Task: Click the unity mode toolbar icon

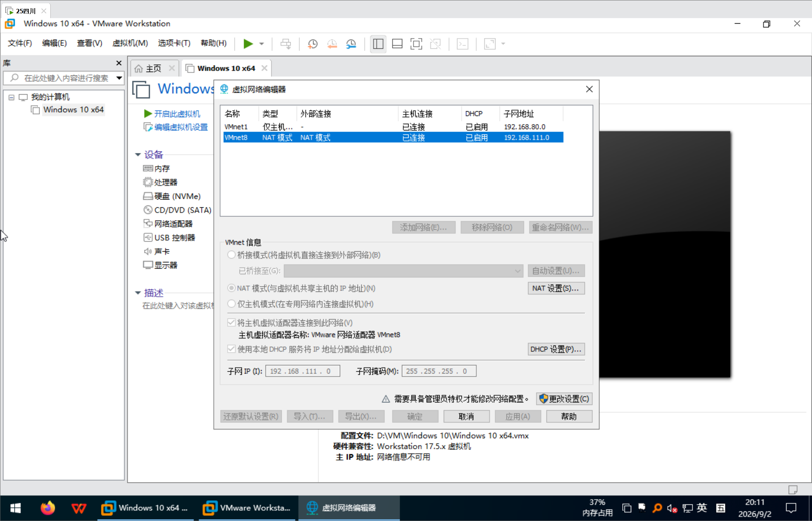Action: tap(436, 44)
